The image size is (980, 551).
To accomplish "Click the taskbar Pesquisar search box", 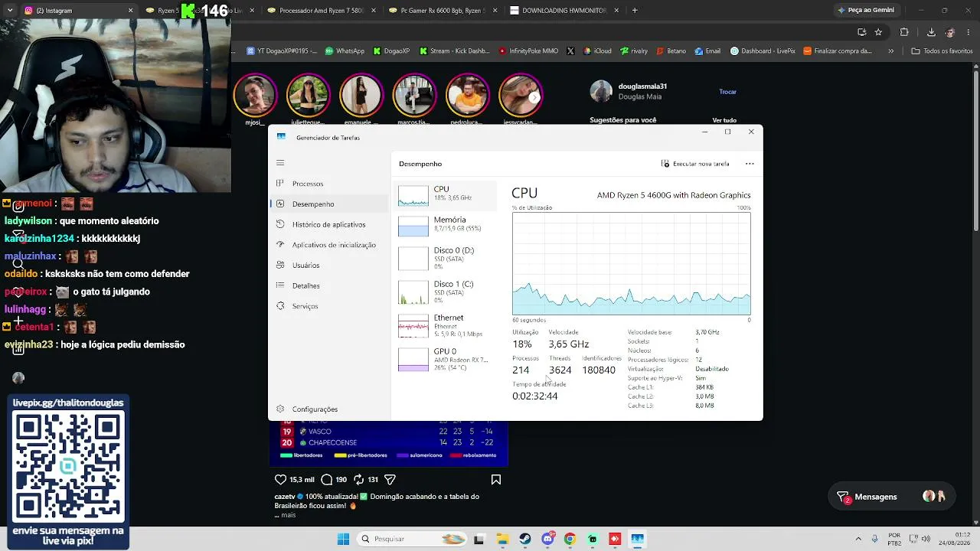I will tap(412, 539).
